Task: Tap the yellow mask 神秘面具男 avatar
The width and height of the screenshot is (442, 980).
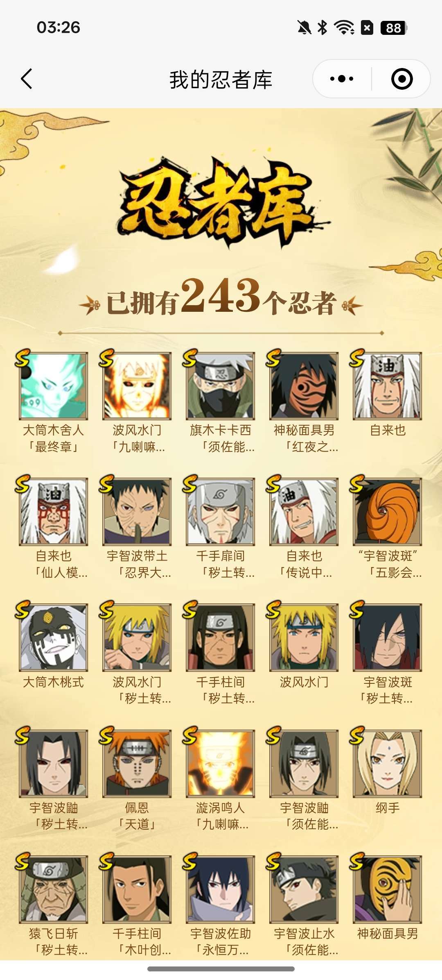Action: tap(388, 889)
